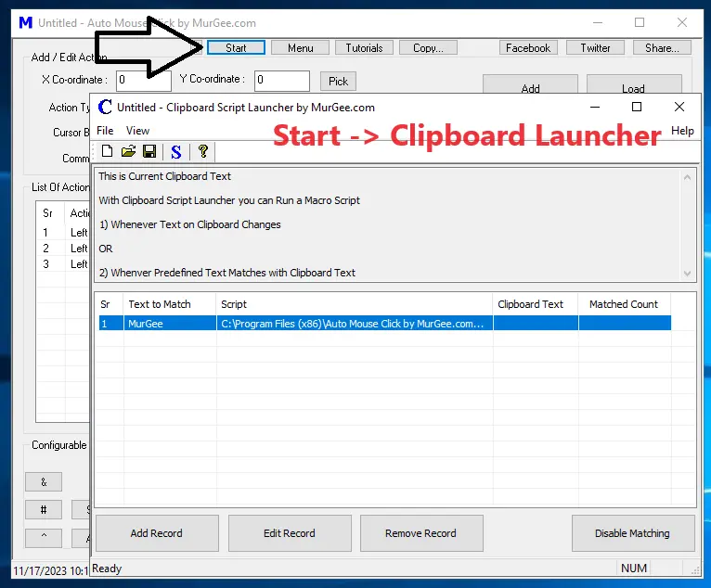Click the Pick coordinates button
The width and height of the screenshot is (711, 588).
338,81
